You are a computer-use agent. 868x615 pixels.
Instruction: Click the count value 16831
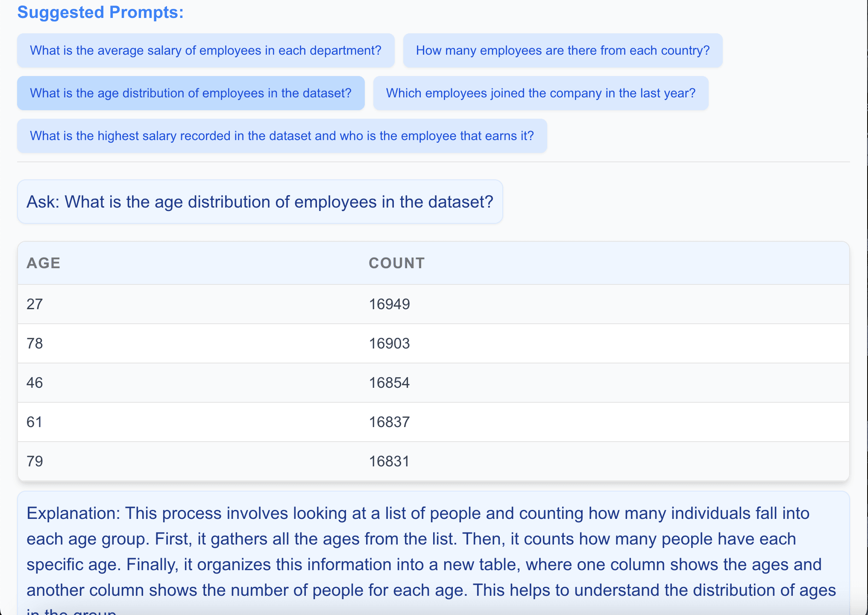(389, 461)
